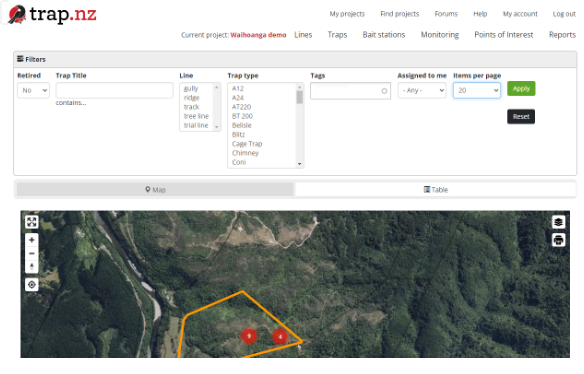This screenshot has height=374, width=584.
Task: Toggle fullscreen map view icon
Action: pos(32,222)
